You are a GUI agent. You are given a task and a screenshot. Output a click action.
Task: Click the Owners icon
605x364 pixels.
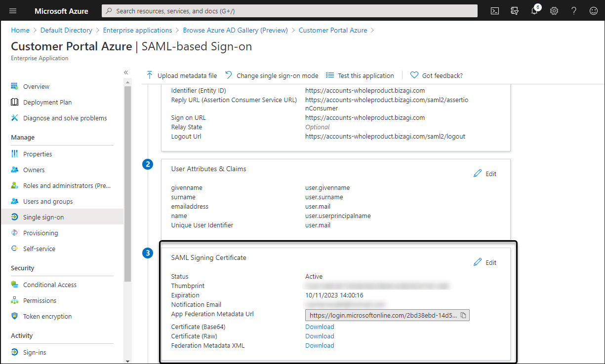pos(14,170)
